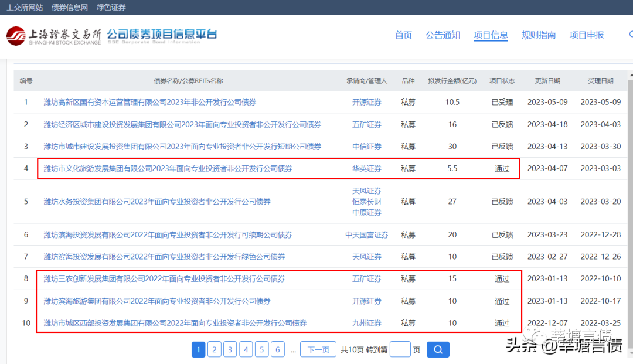Open the 首页 navigation tab
Viewport: 633px width, 364px height.
pos(403,35)
